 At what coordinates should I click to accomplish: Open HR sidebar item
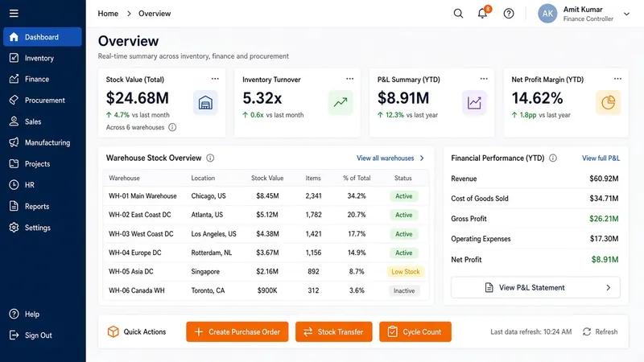pyautogui.click(x=43, y=185)
